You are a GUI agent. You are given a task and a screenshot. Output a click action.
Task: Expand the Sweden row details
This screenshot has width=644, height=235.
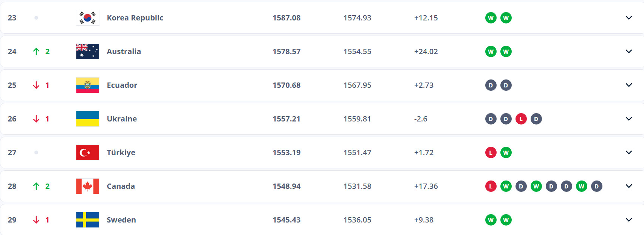[x=629, y=220]
